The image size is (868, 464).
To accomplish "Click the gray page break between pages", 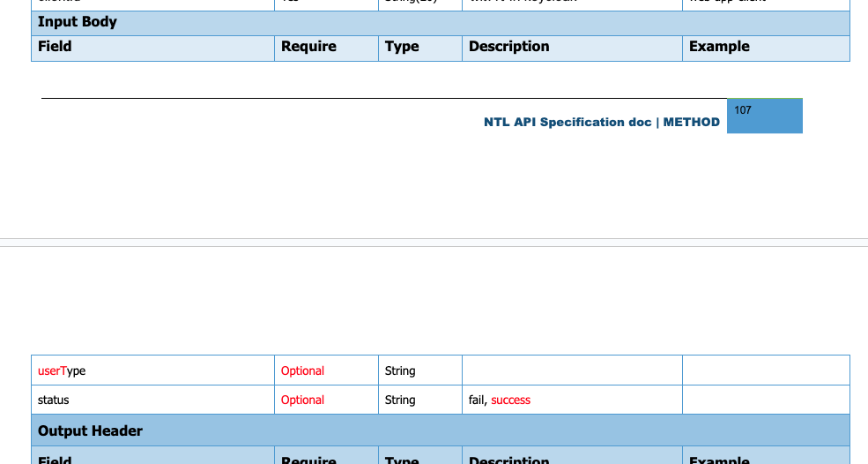I will [x=434, y=243].
